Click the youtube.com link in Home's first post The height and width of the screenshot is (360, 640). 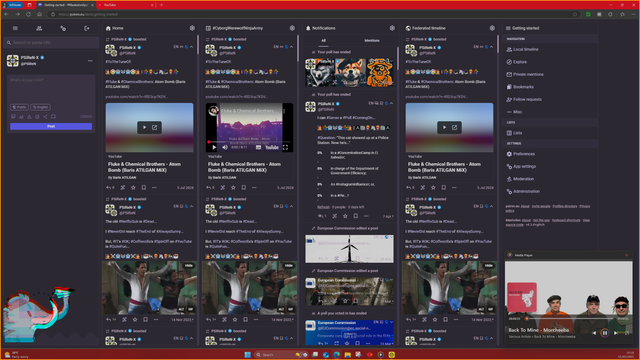pyautogui.click(x=136, y=97)
